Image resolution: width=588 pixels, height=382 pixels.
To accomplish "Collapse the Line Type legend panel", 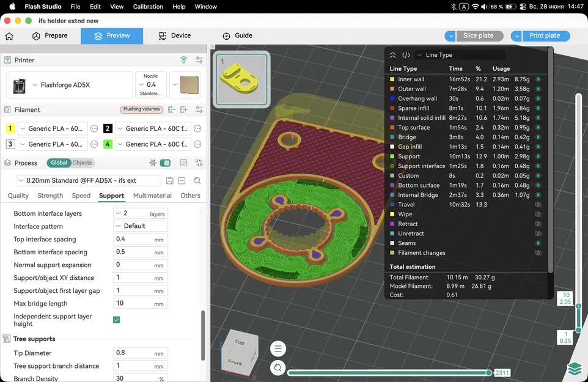I will point(392,55).
